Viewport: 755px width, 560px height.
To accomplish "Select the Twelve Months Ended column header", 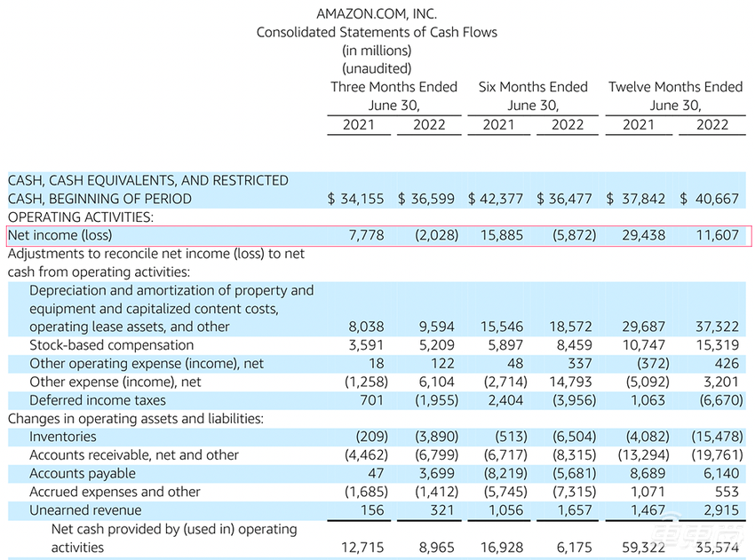I will [x=675, y=87].
